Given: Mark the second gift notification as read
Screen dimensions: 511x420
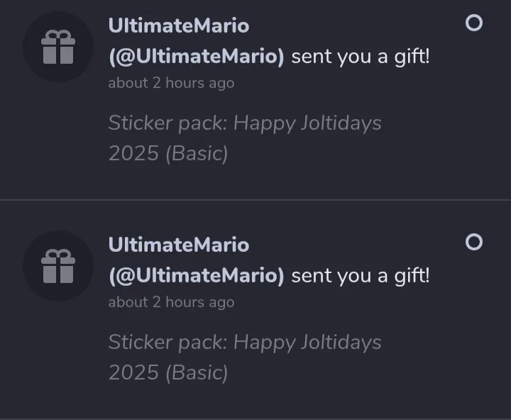Looking at the screenshot, I should (x=473, y=243).
